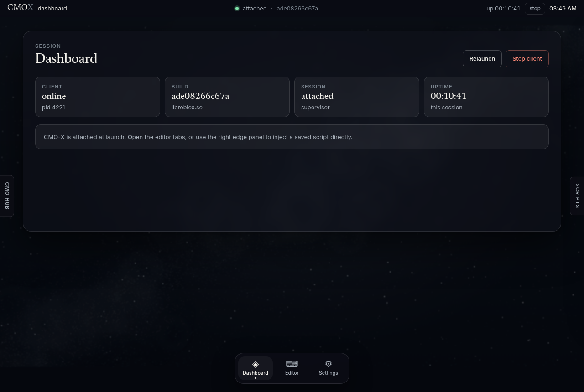Click the small stop button in top bar
The width and height of the screenshot is (584, 392).
[535, 8]
